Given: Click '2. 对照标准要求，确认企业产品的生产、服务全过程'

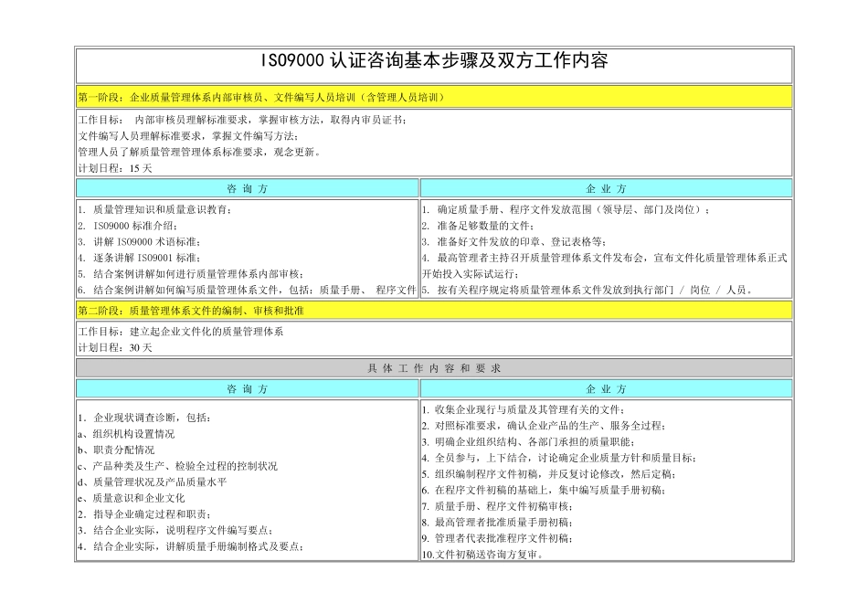Looking at the screenshot, I should (x=545, y=426).
